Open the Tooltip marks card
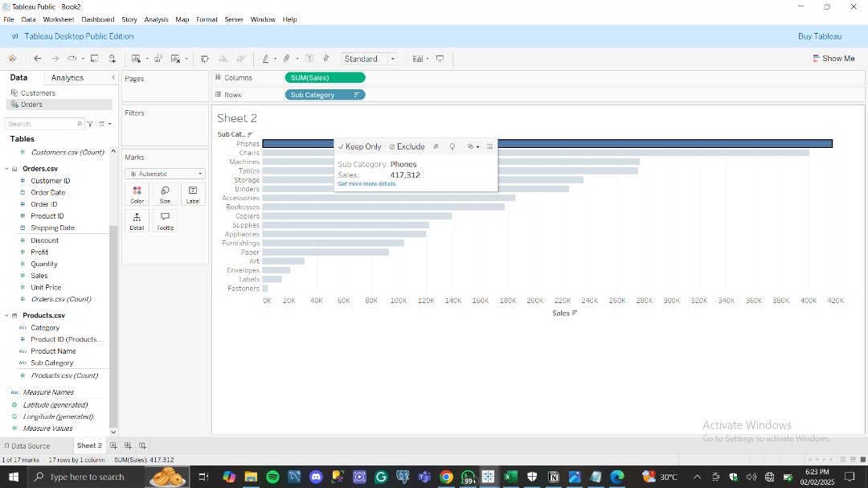Viewport: 868px width, 488px height. click(165, 221)
